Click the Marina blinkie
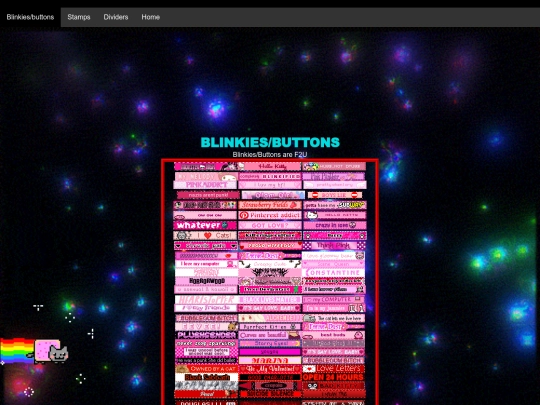540x405 pixels. 270,360
